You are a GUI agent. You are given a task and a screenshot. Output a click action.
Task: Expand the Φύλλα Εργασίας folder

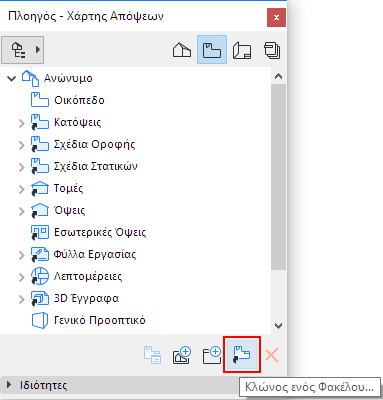(x=22, y=255)
